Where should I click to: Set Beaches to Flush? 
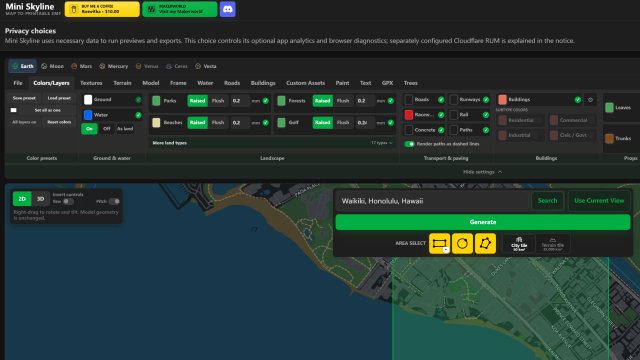tap(218, 122)
